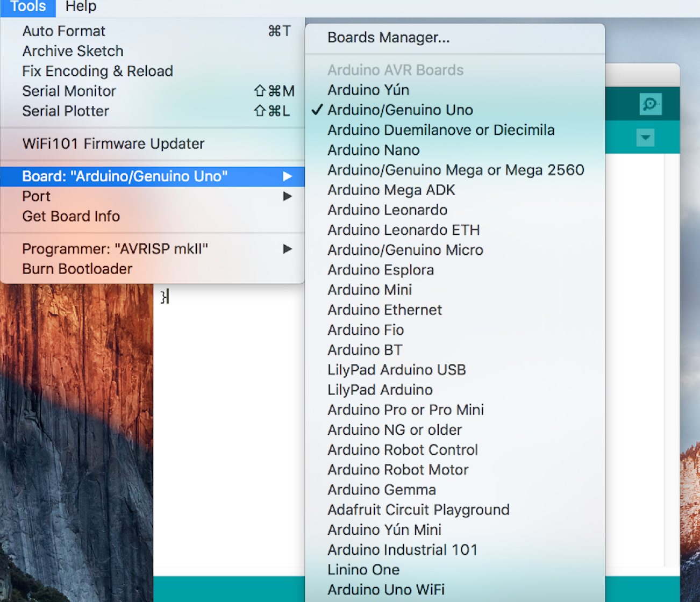Choose Linino One board
Viewport: 700px width, 602px height.
(x=455, y=570)
